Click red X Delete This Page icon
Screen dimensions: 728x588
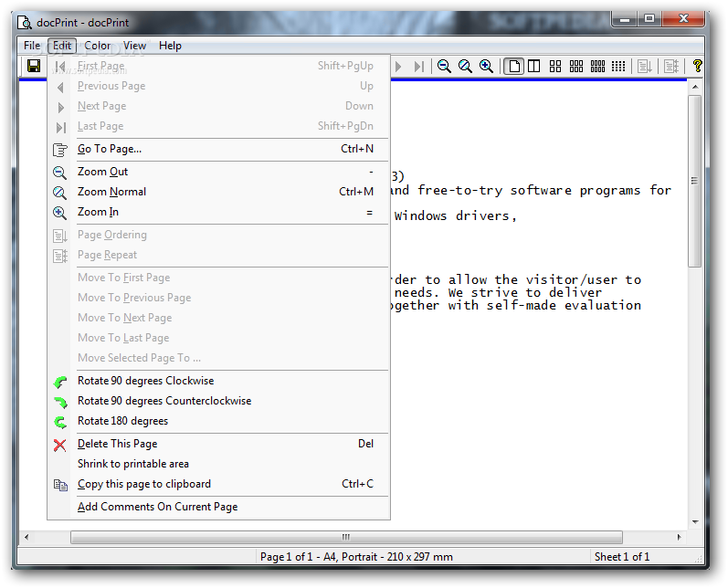(x=59, y=445)
